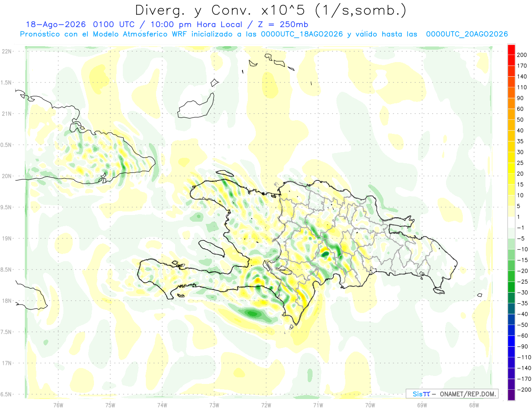Click the '20N' latitude label
The image size is (532, 411).
pos(7,176)
